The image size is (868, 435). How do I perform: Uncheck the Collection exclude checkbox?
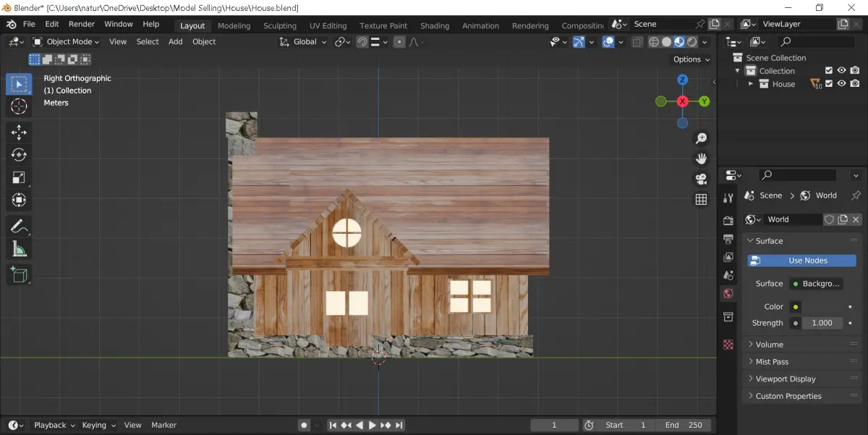pyautogui.click(x=829, y=71)
